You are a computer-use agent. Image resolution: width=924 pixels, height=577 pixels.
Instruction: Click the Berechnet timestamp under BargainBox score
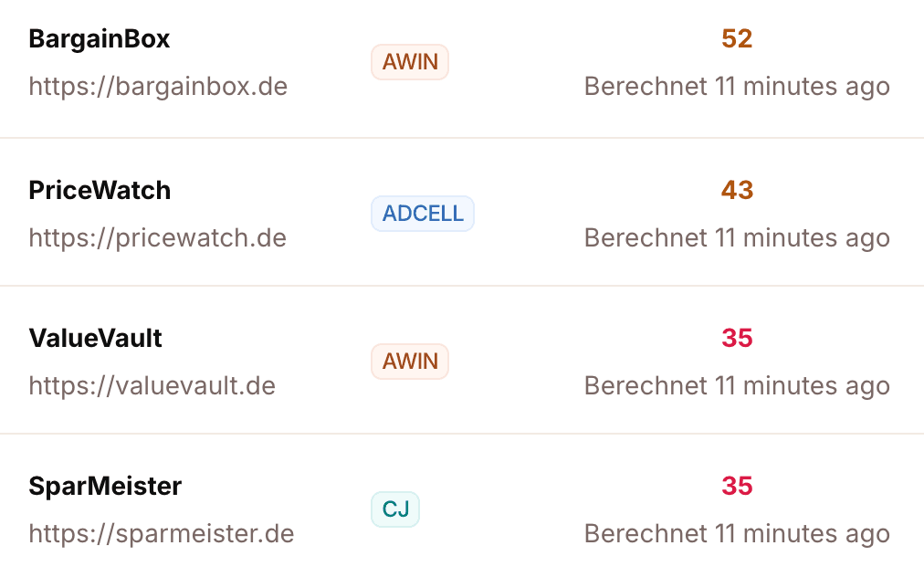coord(736,86)
